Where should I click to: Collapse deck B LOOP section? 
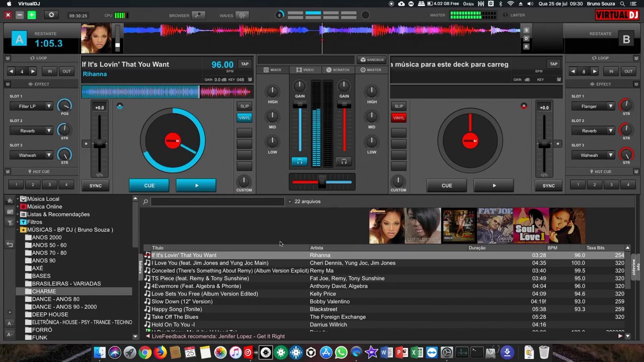point(636,58)
